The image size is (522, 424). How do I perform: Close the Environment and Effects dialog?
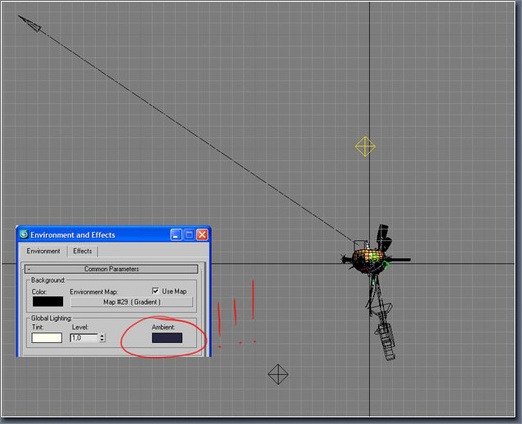[202, 235]
